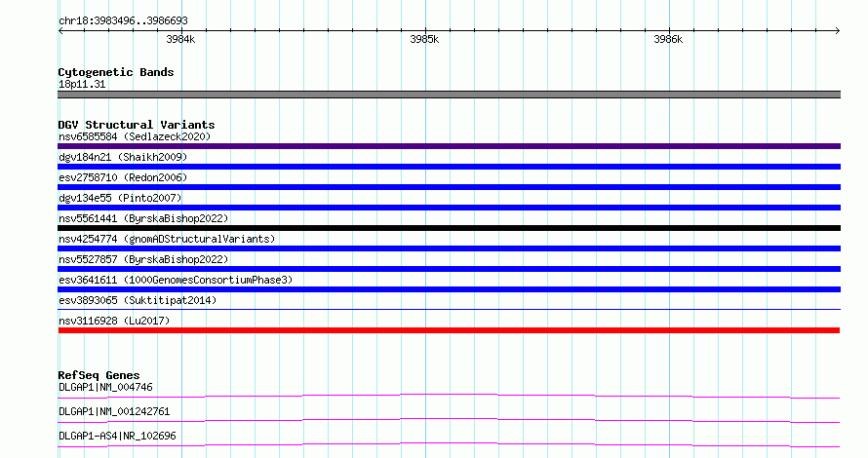Open the RefSeq Genes track title
The height and width of the screenshot is (458, 868).
pos(99,375)
